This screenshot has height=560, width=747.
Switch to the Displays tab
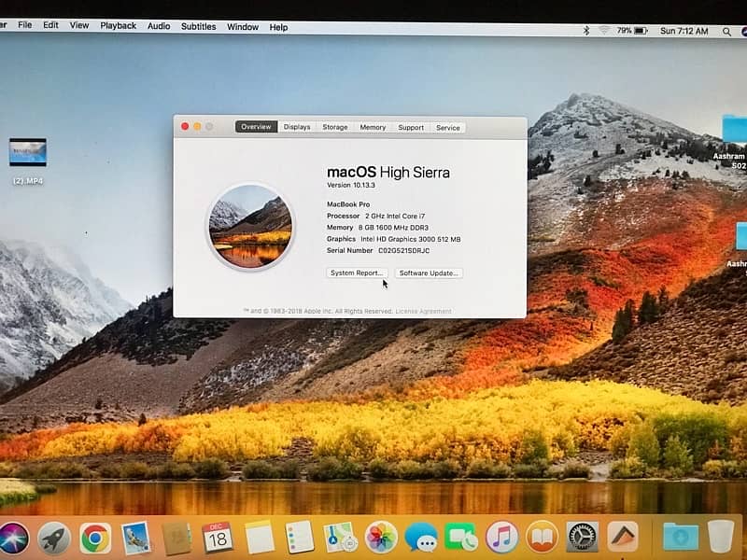[297, 127]
